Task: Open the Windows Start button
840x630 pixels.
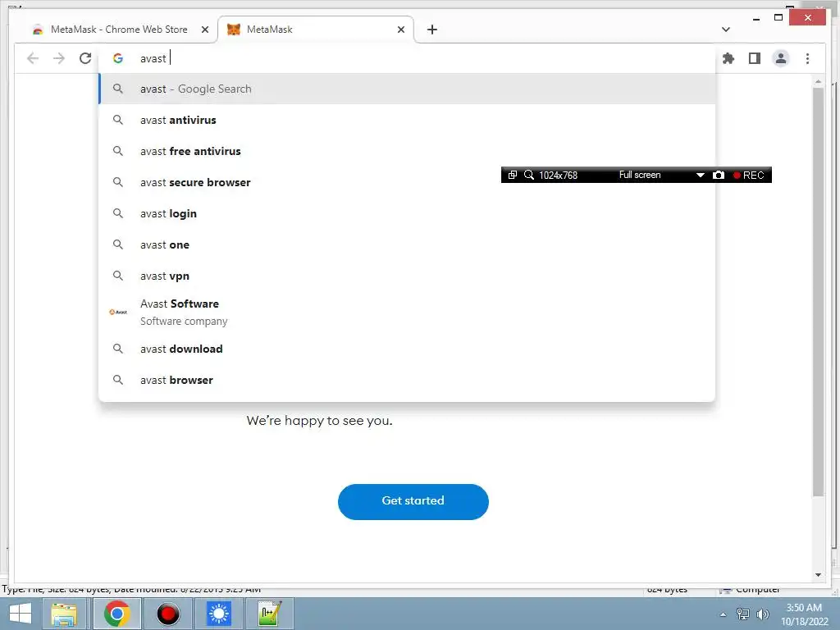Action: point(21,614)
